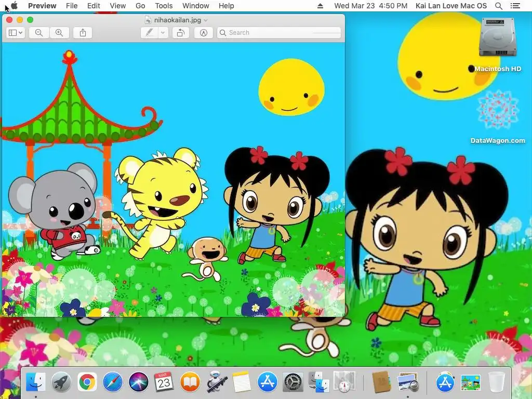This screenshot has width=532, height=399.
Task: Show the Markup toolbar
Action: click(203, 33)
